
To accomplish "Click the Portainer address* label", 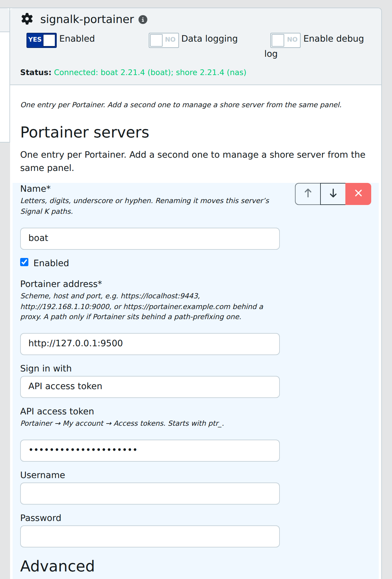I will pyautogui.click(x=61, y=284).
